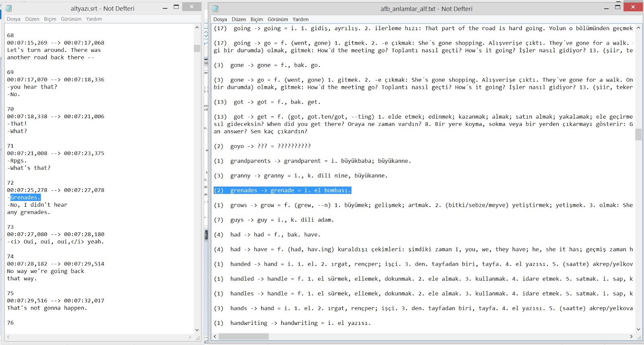Click the line with 'Oui, oui, oui' text
The image size is (644, 345).
pos(56,242)
